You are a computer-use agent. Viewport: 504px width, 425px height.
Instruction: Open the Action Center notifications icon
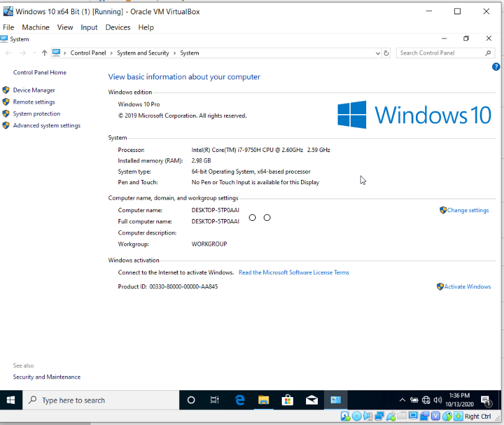(486, 401)
